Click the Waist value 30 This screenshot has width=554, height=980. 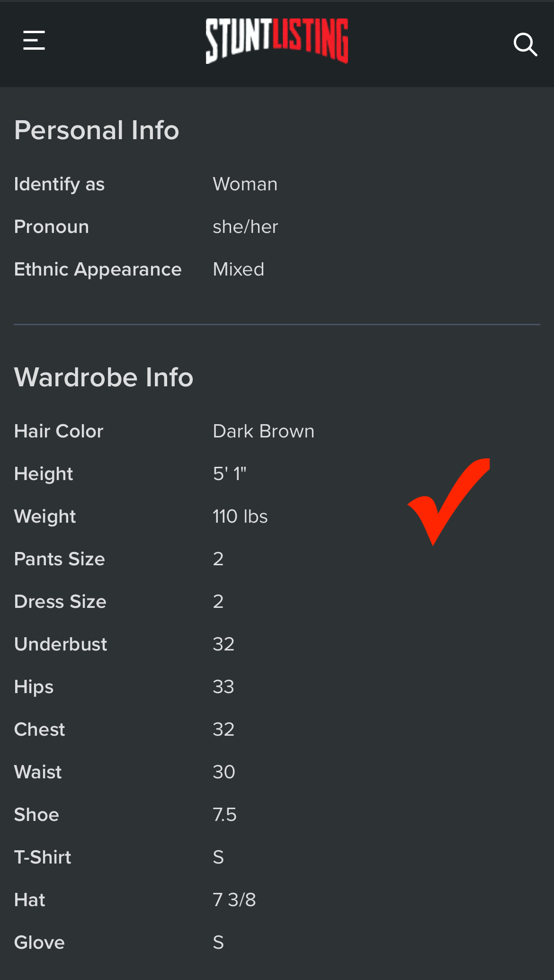point(224,772)
